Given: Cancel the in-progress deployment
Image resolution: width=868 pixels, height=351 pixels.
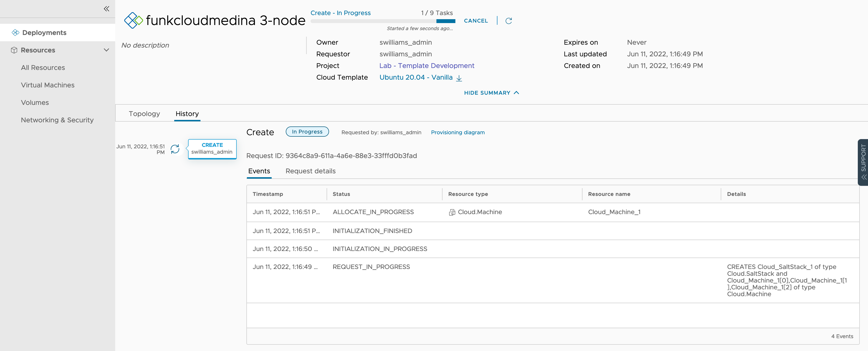Looking at the screenshot, I should [476, 21].
